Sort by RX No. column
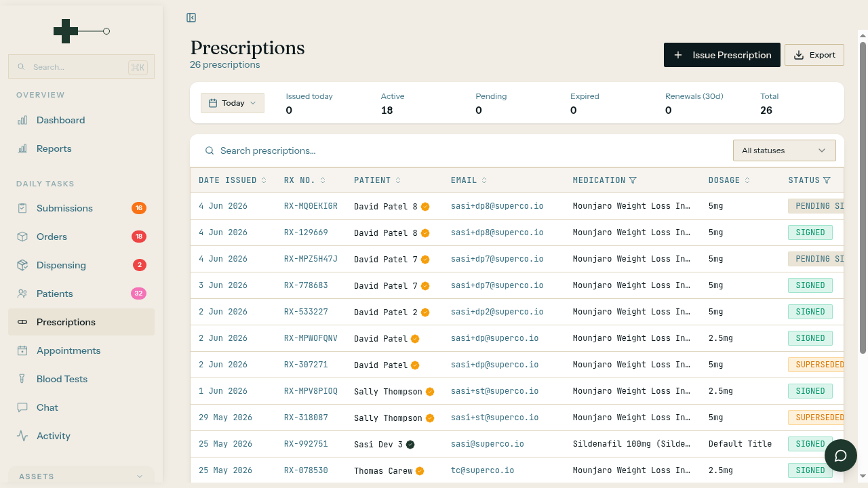This screenshot has height=488, width=868. (304, 180)
